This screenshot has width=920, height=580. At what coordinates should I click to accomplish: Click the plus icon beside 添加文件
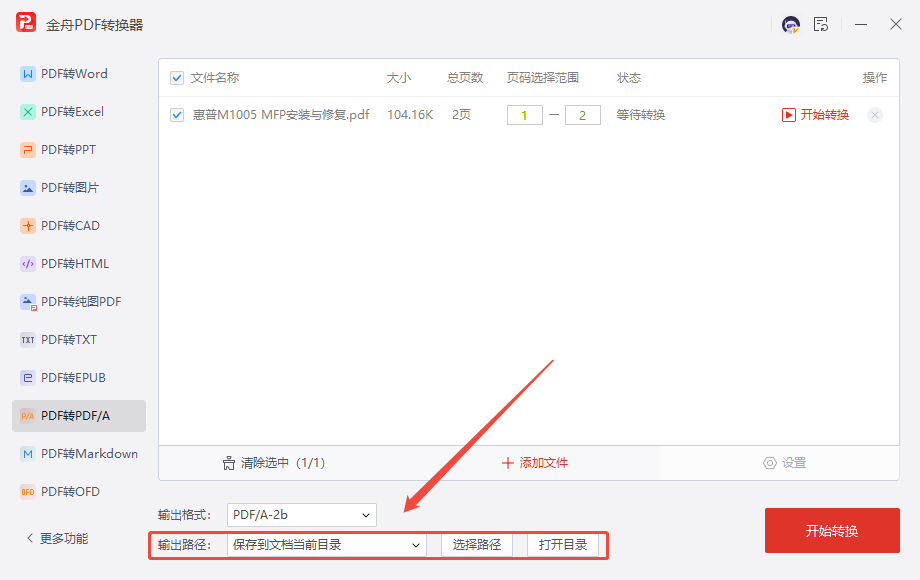pyautogui.click(x=508, y=463)
